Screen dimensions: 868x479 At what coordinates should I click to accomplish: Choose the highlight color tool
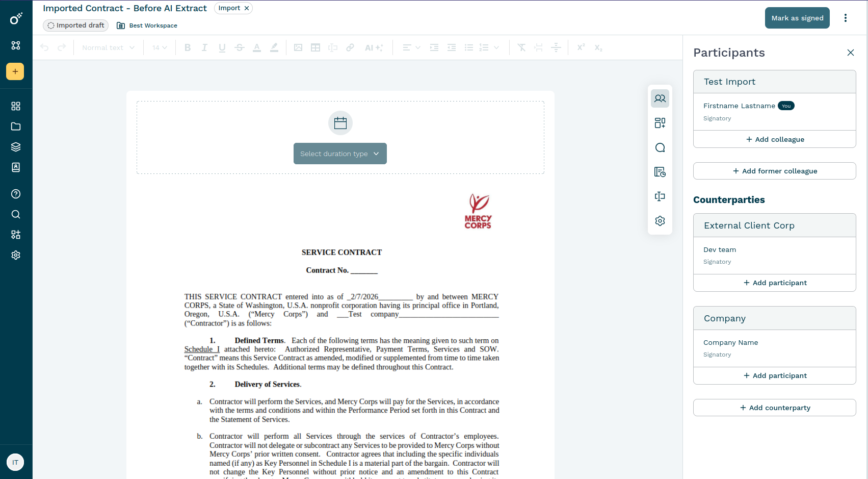click(274, 47)
